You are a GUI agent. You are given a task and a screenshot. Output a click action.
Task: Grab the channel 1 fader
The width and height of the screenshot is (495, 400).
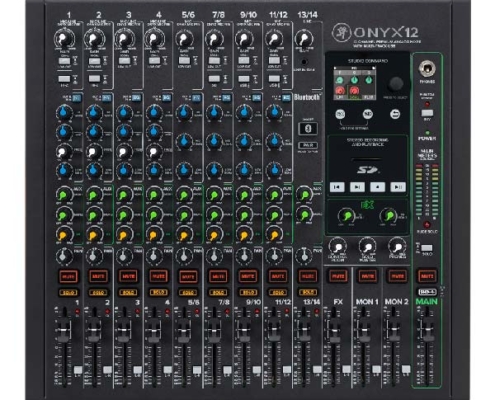point(63,330)
